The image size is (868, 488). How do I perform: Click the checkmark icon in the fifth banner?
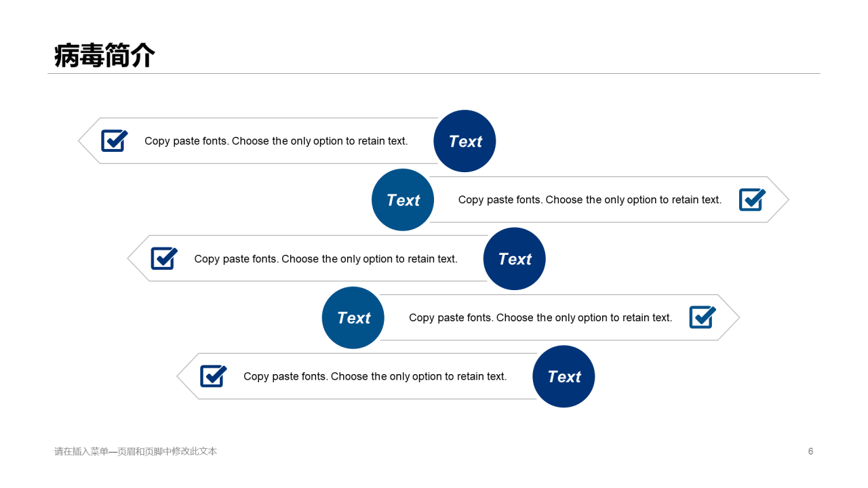tap(214, 376)
